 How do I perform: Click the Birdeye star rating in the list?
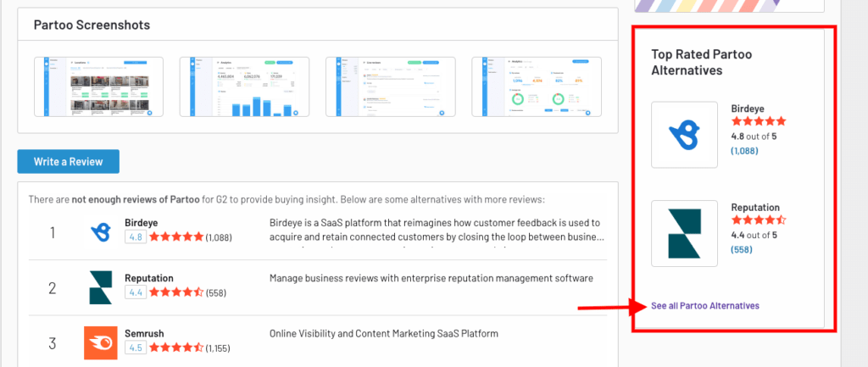(176, 237)
